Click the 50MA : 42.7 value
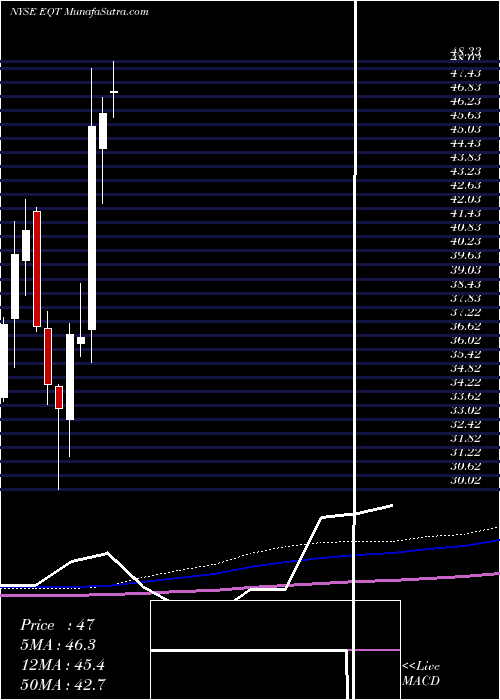Image resolution: width=500 pixels, height=700 pixels. (x=63, y=684)
